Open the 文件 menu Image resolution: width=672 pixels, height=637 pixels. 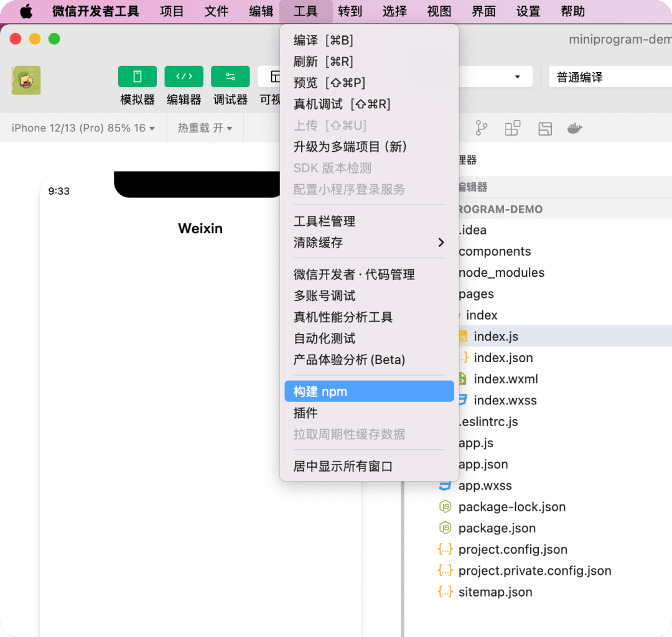point(217,12)
